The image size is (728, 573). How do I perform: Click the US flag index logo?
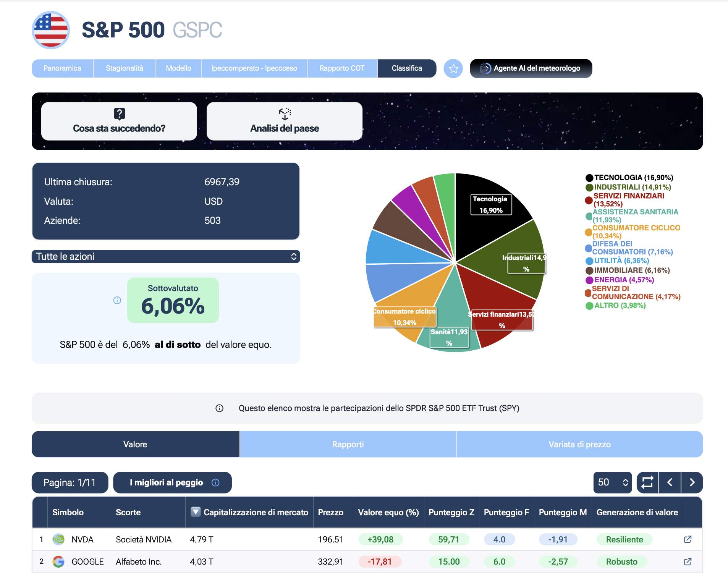(x=51, y=30)
